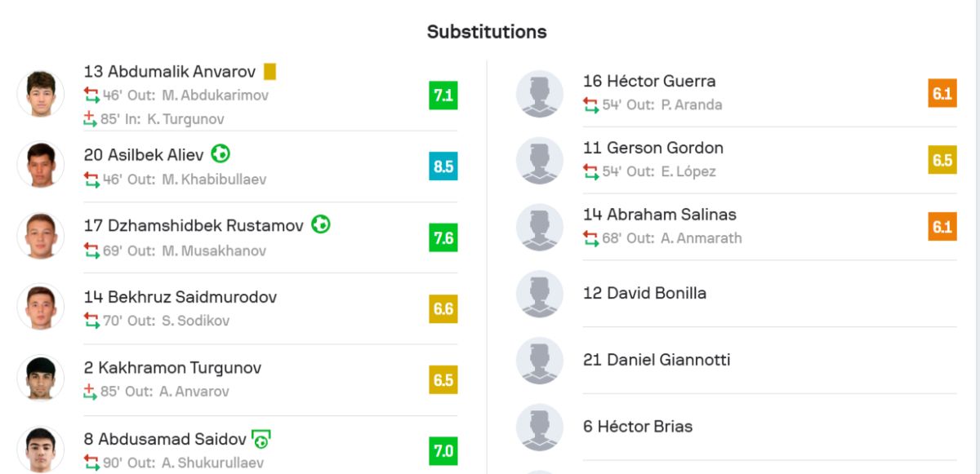
Task: Select player 21 Daniel Giannotti
Action: pos(657,360)
